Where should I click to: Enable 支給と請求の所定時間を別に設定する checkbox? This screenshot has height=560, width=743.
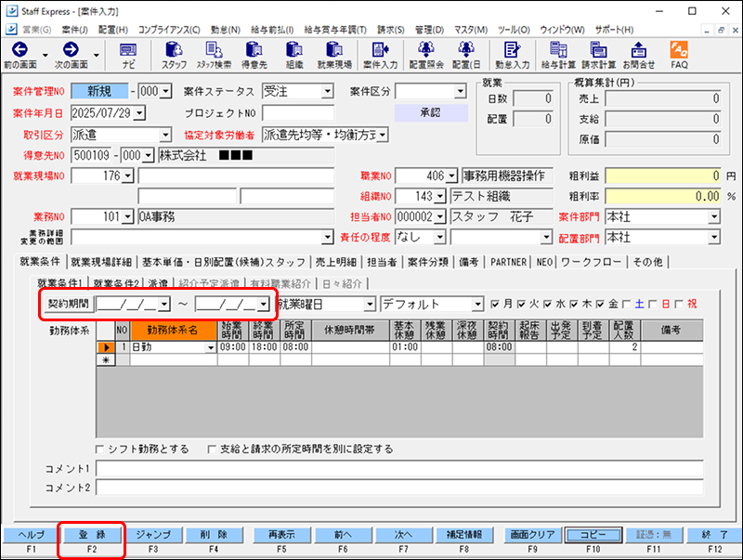coord(212,449)
